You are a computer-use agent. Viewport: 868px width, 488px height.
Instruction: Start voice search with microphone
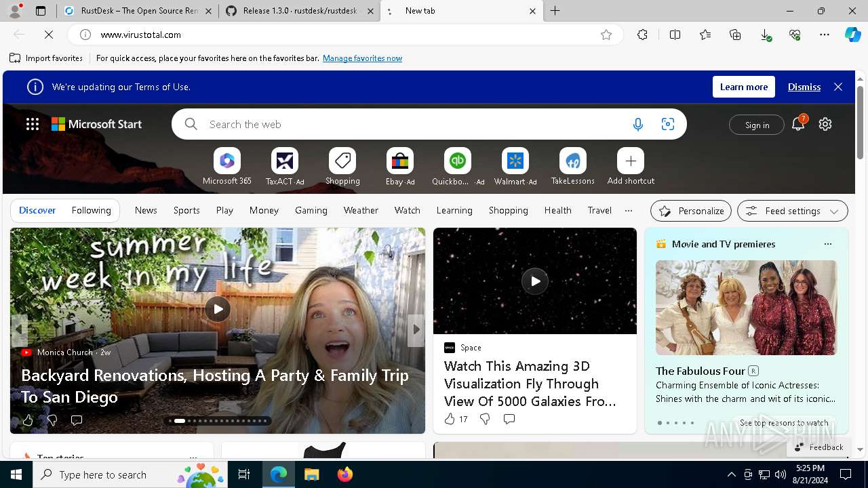(x=637, y=124)
